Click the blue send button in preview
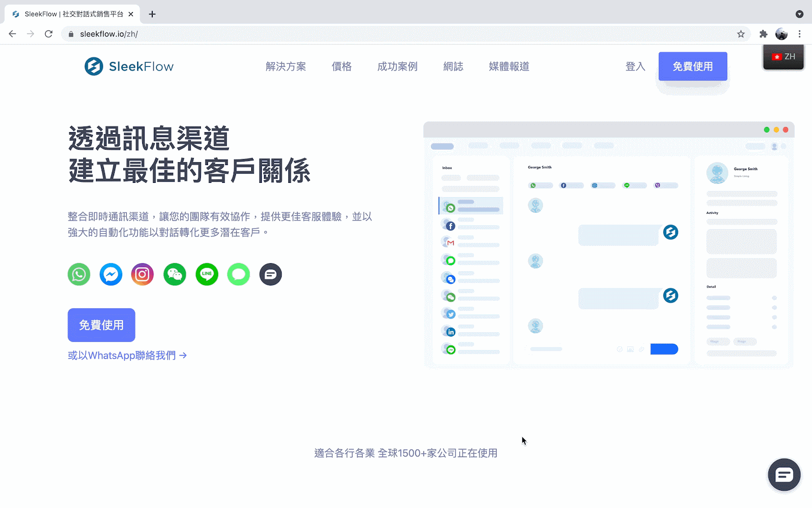 pos(664,349)
